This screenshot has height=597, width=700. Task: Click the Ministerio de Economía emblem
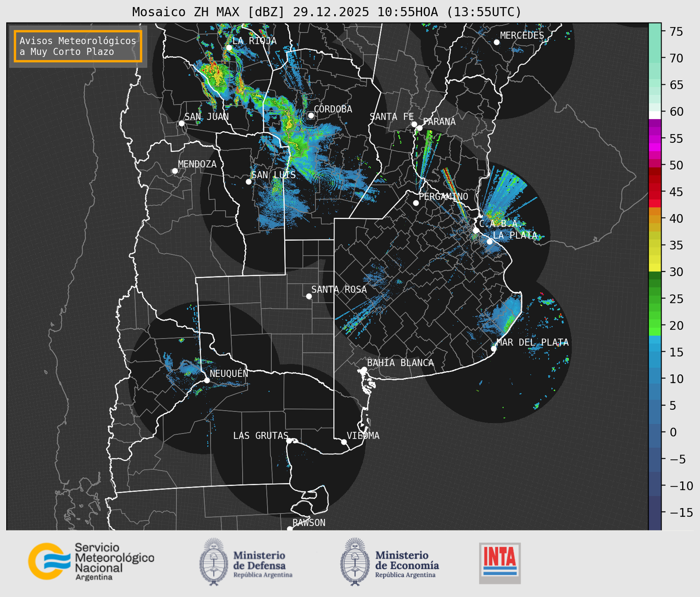coord(355,562)
